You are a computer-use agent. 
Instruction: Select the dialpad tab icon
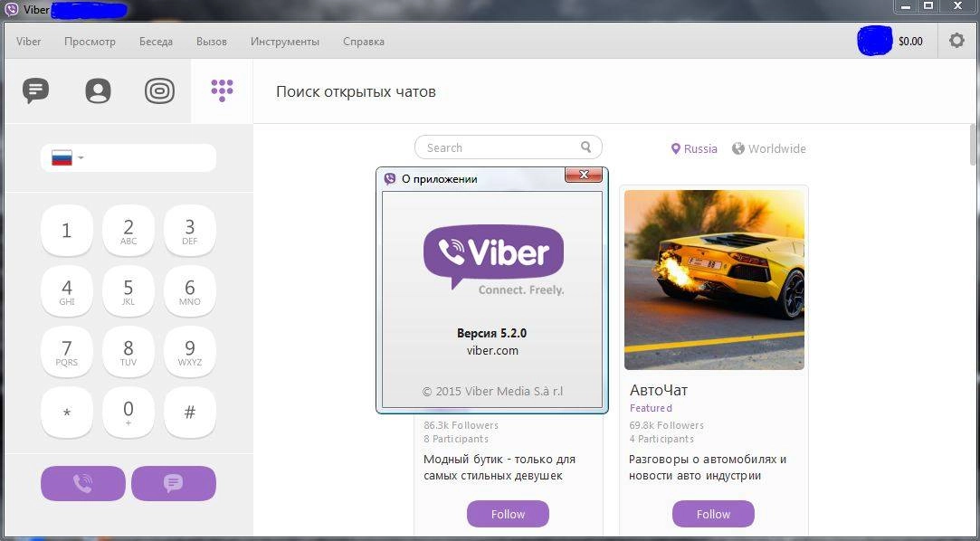click(222, 90)
